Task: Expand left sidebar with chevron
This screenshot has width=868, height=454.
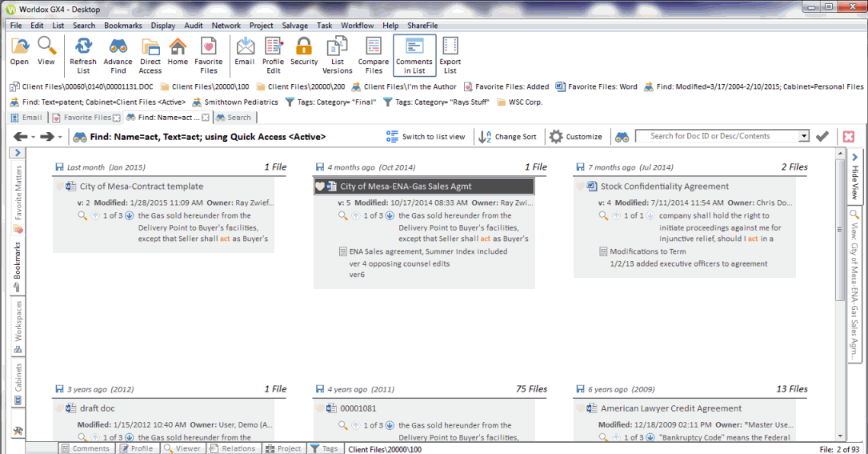Action: [18, 152]
